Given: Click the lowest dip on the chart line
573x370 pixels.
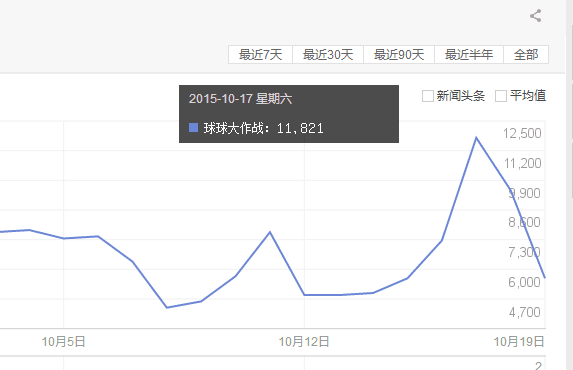Looking at the screenshot, I should 167,307.
